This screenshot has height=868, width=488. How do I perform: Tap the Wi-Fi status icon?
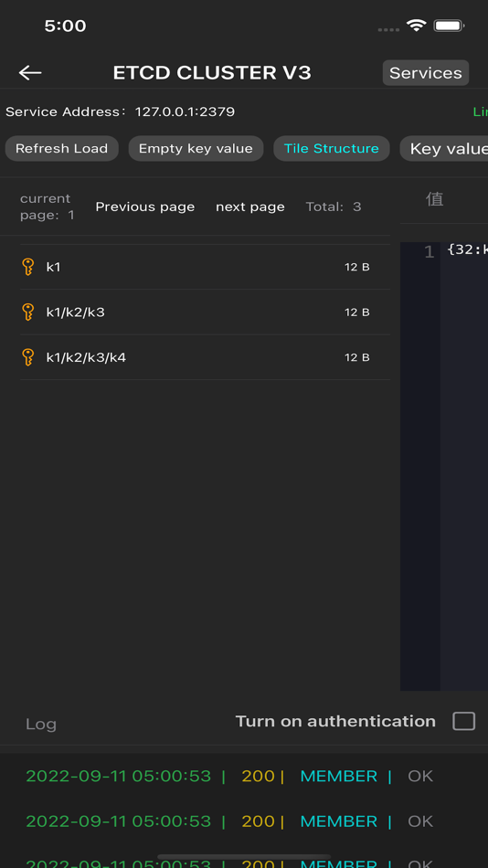coord(416,26)
